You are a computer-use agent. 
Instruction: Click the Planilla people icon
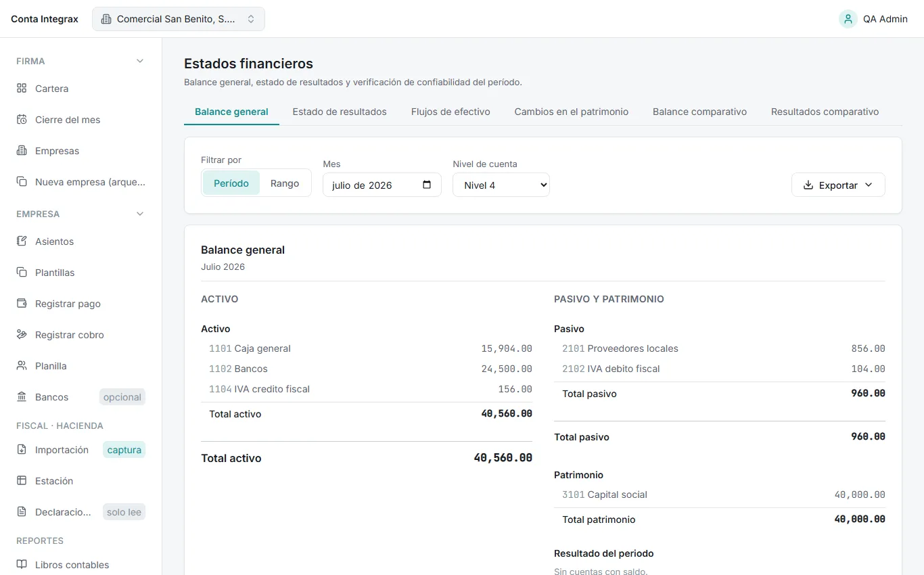point(22,366)
